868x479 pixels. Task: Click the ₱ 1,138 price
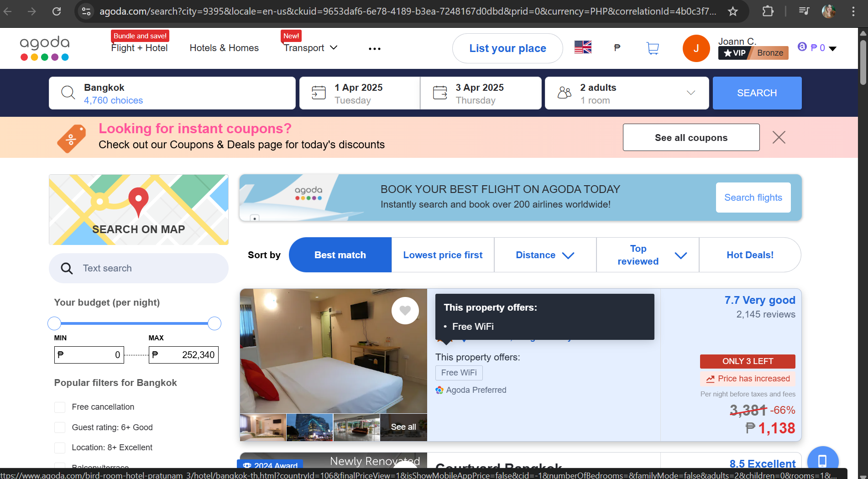[770, 428]
